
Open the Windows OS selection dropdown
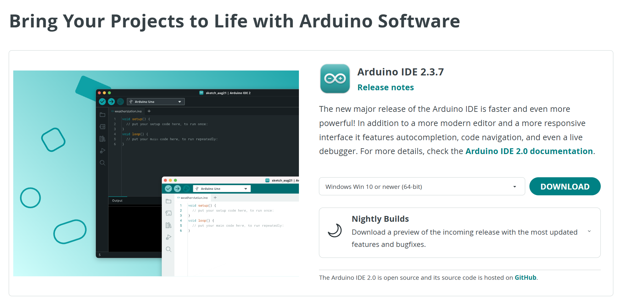click(422, 186)
